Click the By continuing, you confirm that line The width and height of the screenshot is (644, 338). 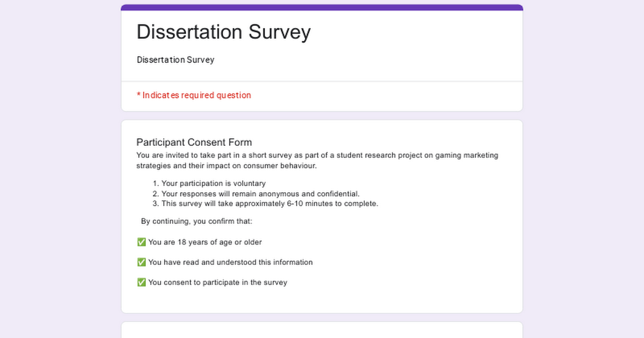point(196,222)
